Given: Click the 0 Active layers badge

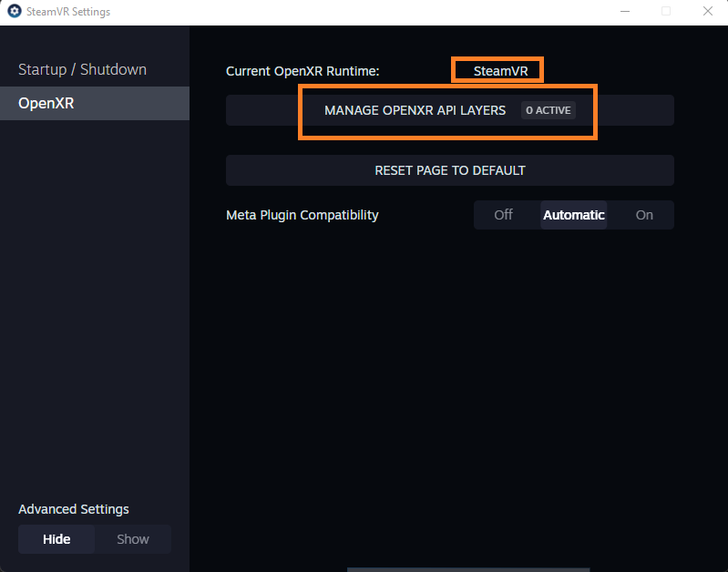Looking at the screenshot, I should pos(548,110).
